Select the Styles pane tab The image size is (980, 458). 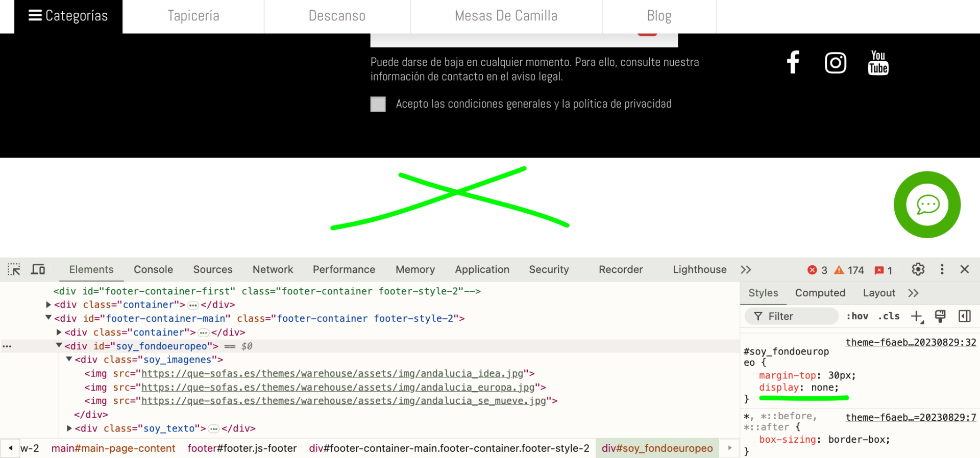click(763, 293)
